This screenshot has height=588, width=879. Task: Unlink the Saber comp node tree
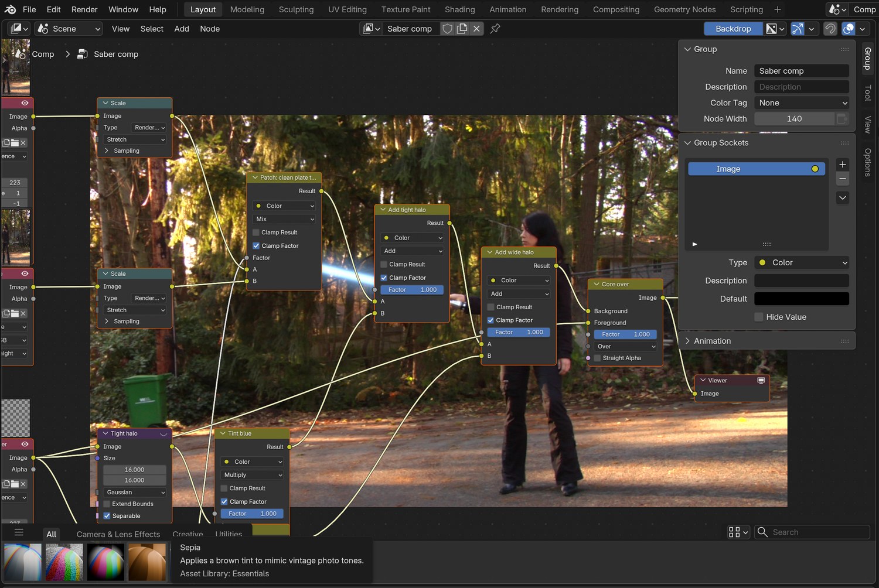tap(476, 29)
